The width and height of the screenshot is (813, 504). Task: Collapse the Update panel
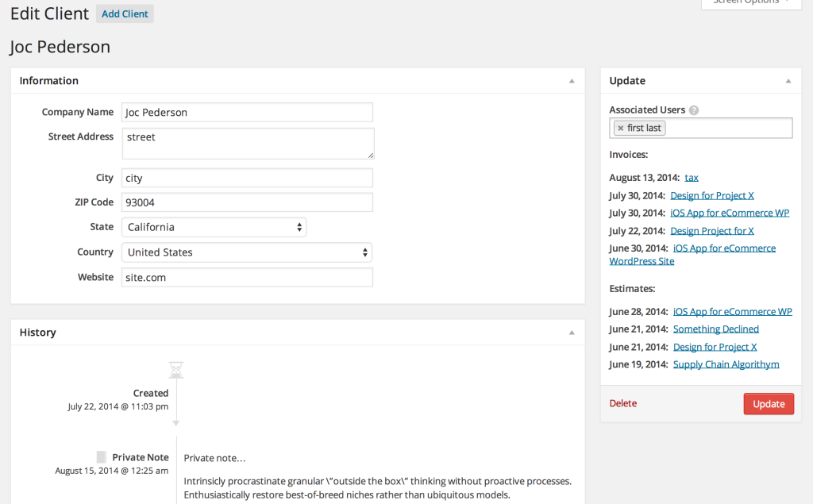788,80
